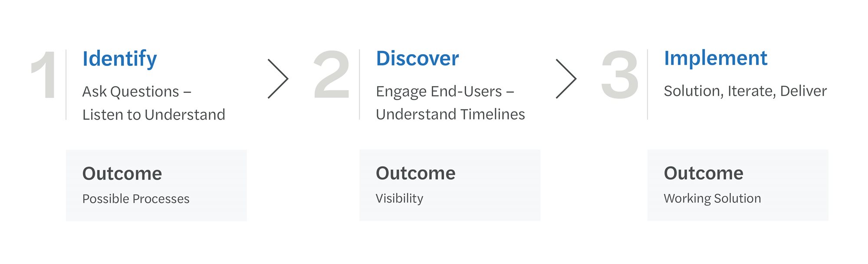868x264 pixels.
Task: Select the Discover heading
Action: click(417, 59)
